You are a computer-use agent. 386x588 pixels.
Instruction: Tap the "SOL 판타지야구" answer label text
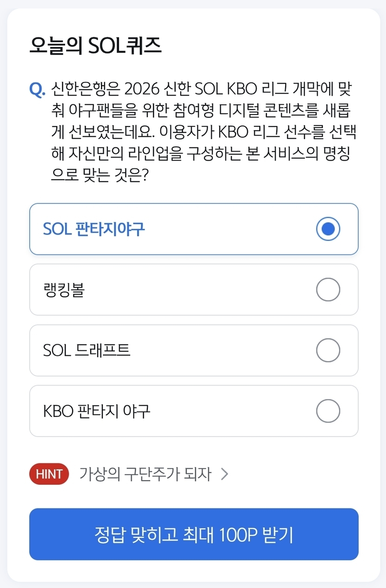94,229
